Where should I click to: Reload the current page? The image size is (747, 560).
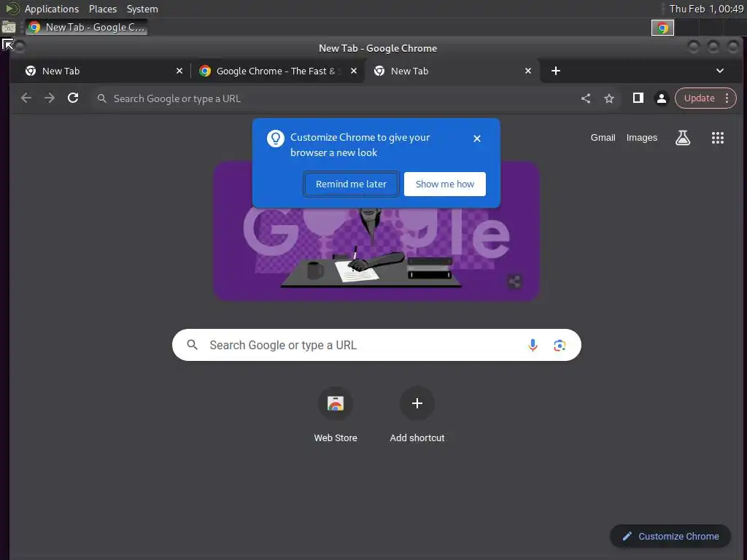coord(73,98)
